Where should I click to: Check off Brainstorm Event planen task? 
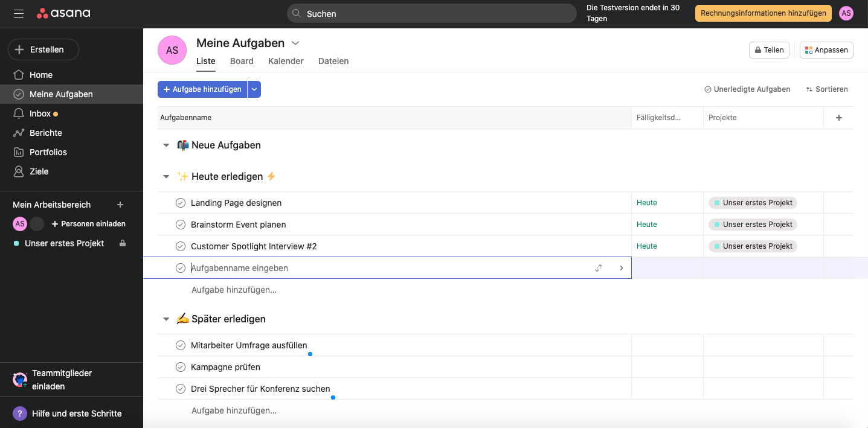tap(181, 225)
